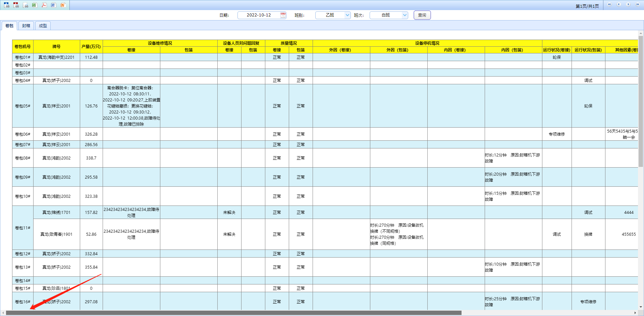Select brand cell 真龙(海韵中支)2201

click(57, 57)
